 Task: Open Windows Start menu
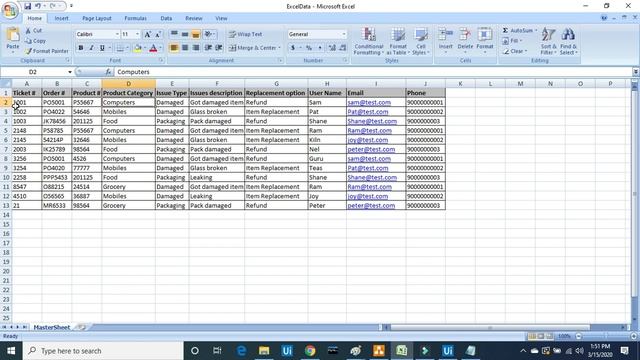(x=11, y=351)
